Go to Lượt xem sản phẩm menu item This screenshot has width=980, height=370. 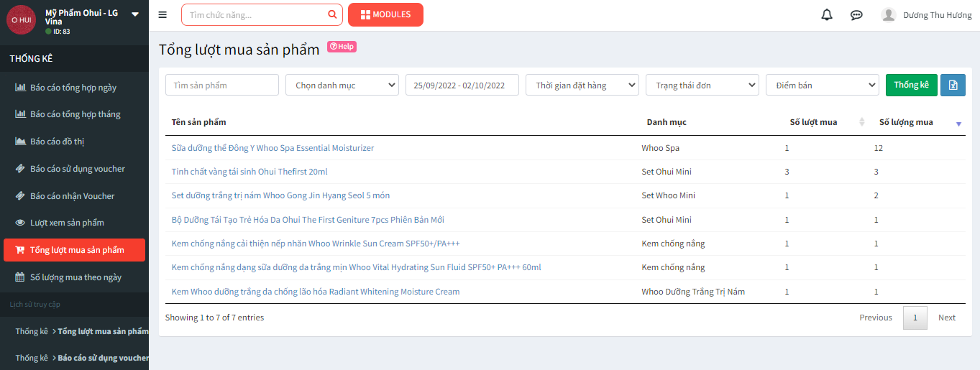pyautogui.click(x=67, y=223)
